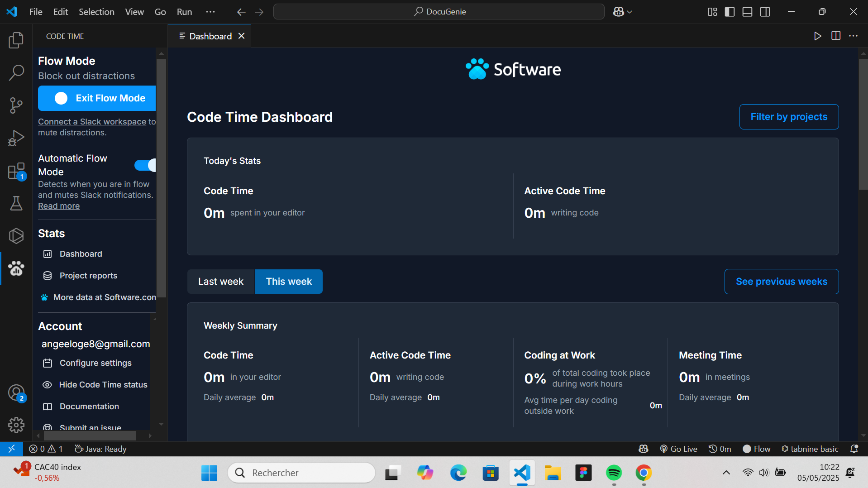Open Documentation under Account

(x=81, y=407)
